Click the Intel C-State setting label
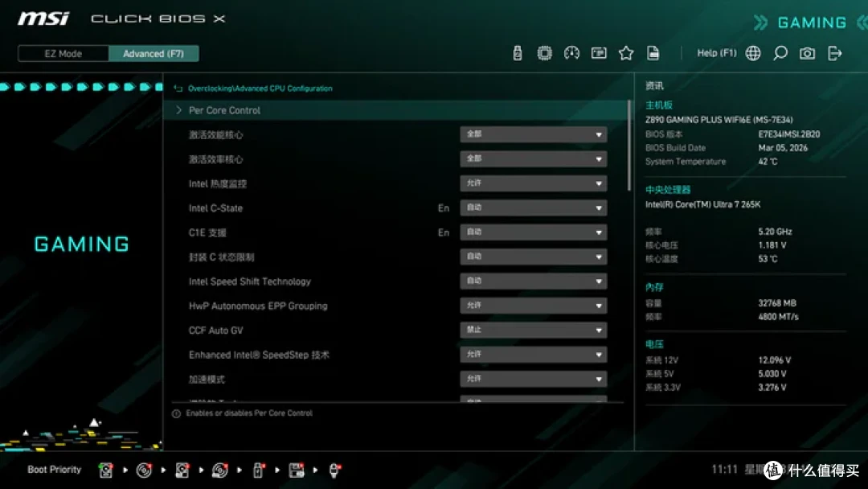Image resolution: width=868 pixels, height=489 pixels. (x=216, y=208)
